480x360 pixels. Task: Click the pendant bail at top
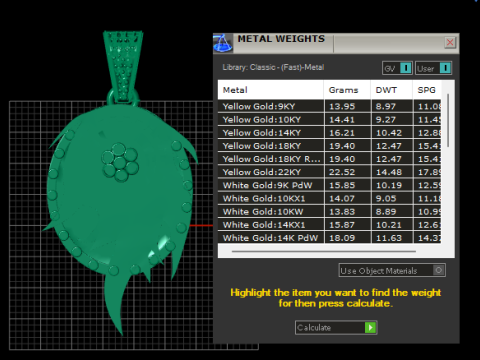pos(123,66)
